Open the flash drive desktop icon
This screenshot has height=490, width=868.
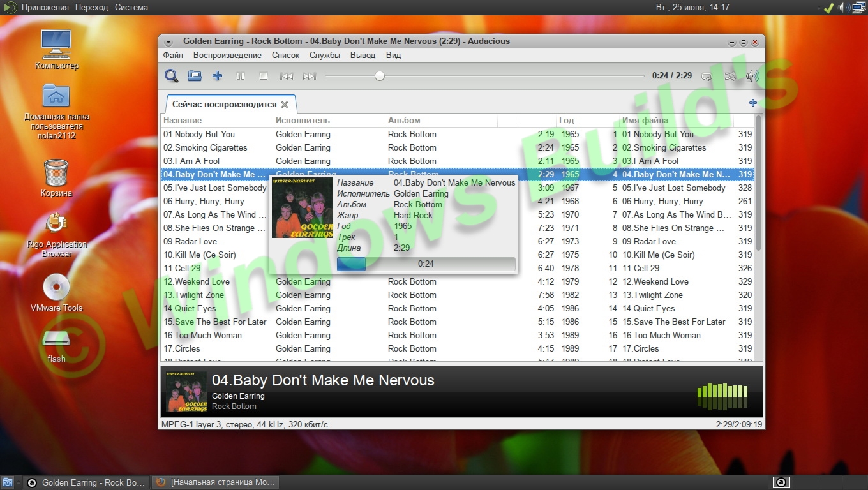(x=56, y=345)
